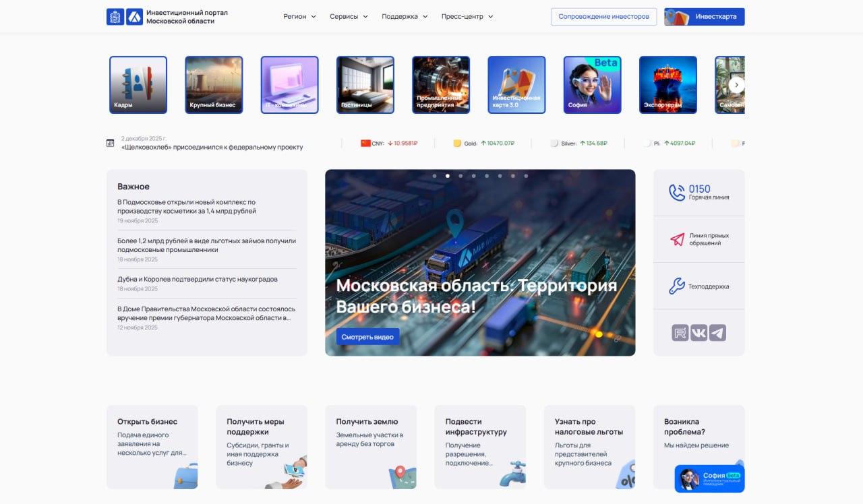Open the Пресс-центр dropdown menu

(467, 17)
